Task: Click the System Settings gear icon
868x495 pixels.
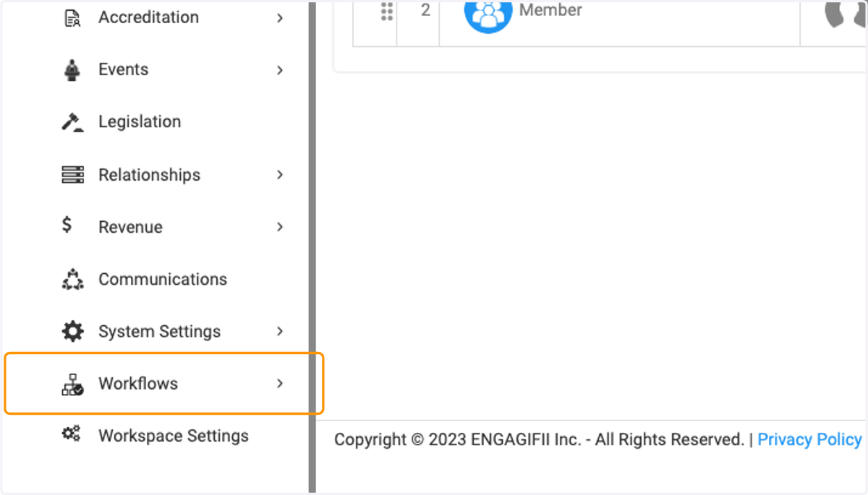Action: pyautogui.click(x=72, y=331)
